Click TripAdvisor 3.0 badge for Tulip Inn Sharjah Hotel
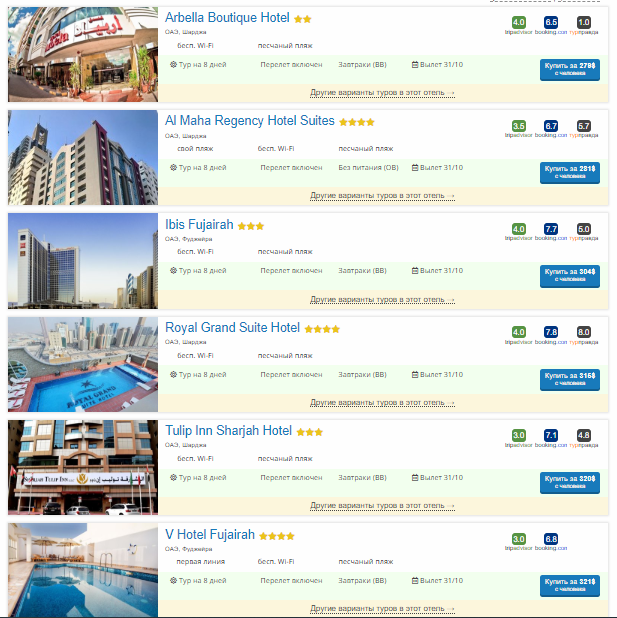617x618 pixels. tap(518, 436)
